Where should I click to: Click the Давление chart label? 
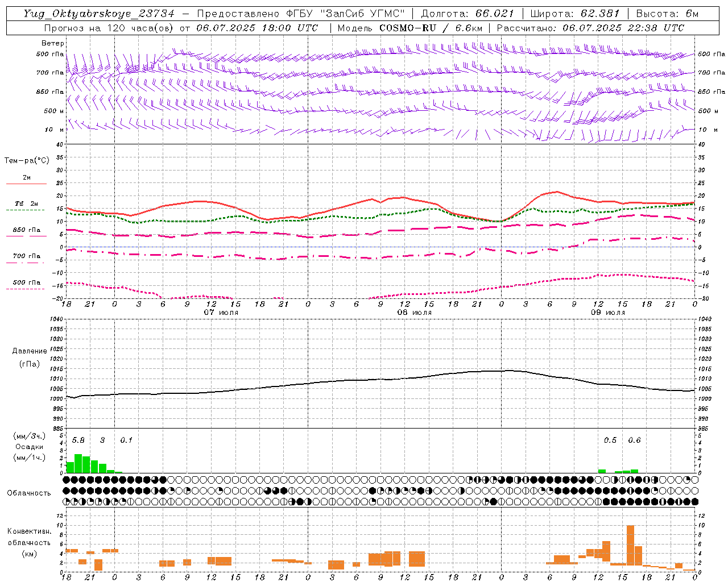pyautogui.click(x=30, y=351)
